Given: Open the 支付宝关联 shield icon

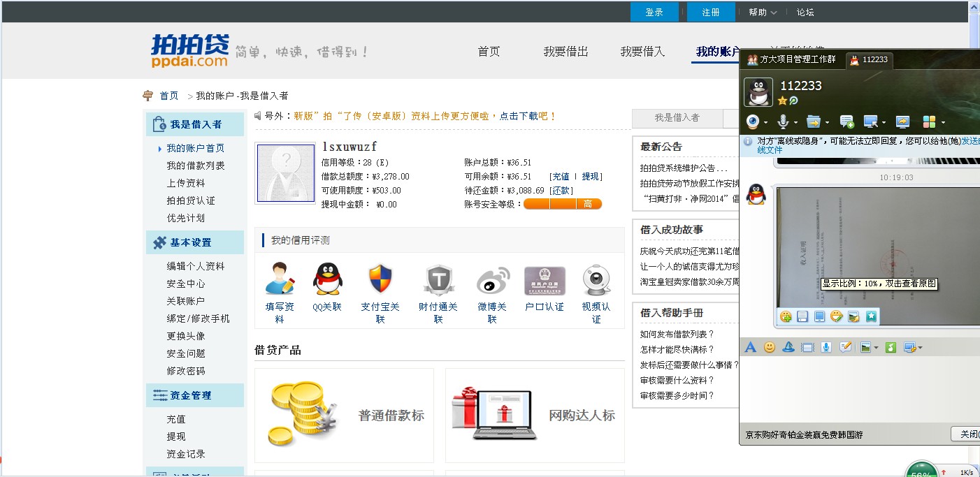Looking at the screenshot, I should [380, 279].
